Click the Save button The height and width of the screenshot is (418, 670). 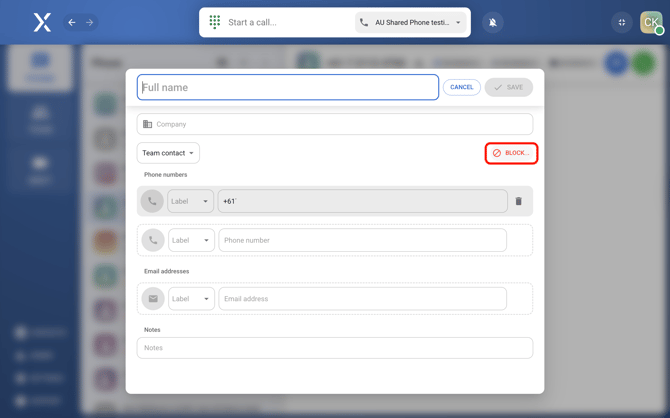[x=508, y=87]
